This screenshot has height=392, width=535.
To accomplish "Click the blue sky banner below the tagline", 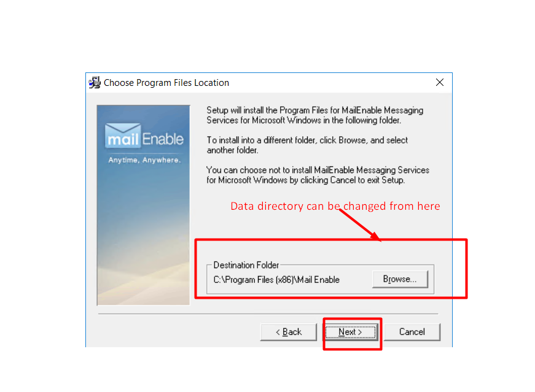I will coord(143,232).
